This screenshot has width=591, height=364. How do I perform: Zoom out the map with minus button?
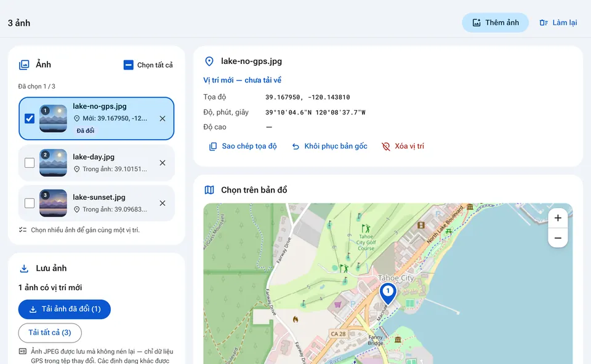click(558, 238)
